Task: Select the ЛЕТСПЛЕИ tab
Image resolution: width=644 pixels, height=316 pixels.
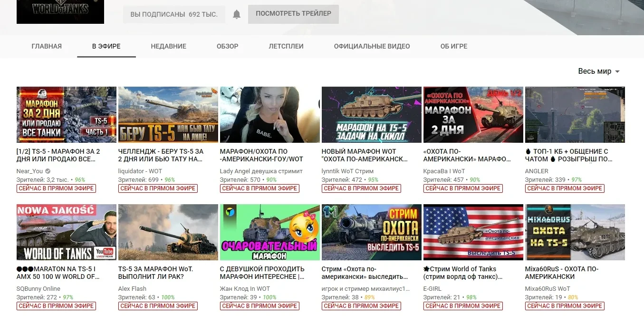Action: click(x=286, y=46)
